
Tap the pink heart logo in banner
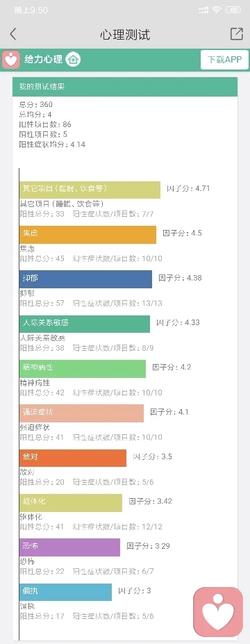coord(11,60)
